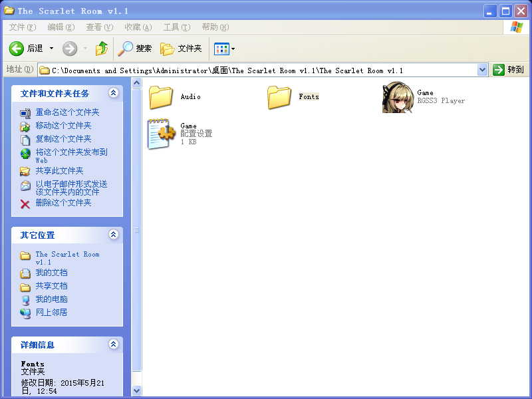Screen dimensions: 532x399
Task: Click the rename folder icon
Action: [x=25, y=113]
